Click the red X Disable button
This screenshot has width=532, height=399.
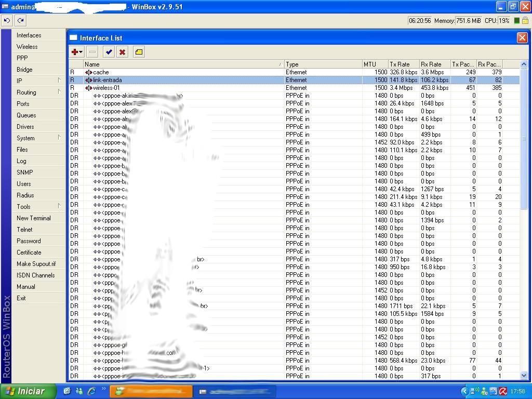122,52
